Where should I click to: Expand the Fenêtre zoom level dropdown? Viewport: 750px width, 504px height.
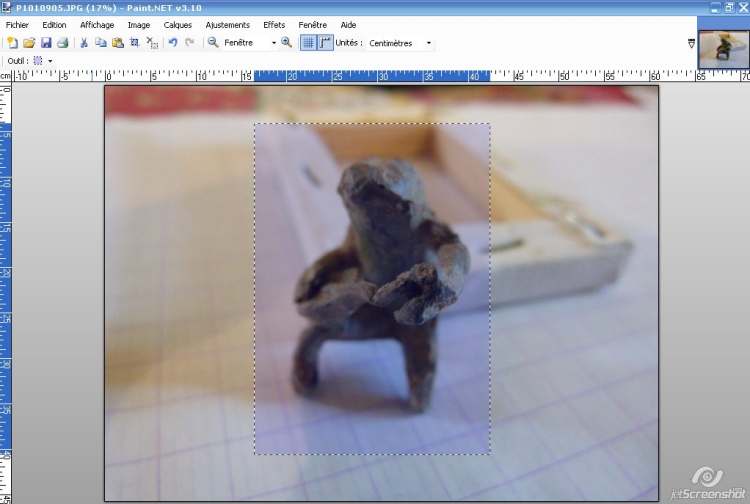tap(274, 43)
